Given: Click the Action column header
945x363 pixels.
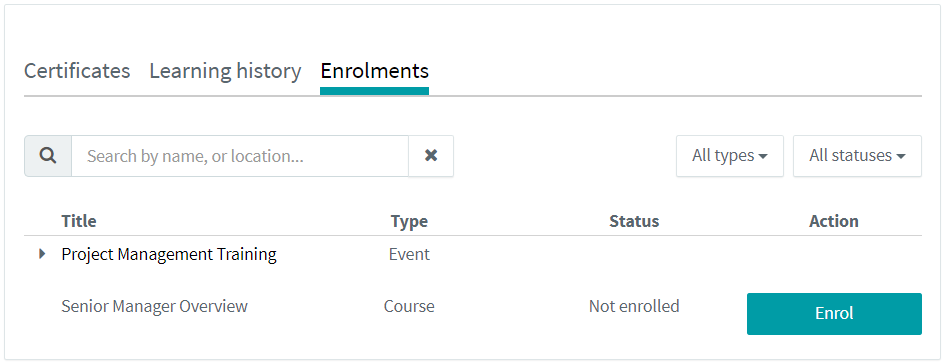Looking at the screenshot, I should (834, 221).
